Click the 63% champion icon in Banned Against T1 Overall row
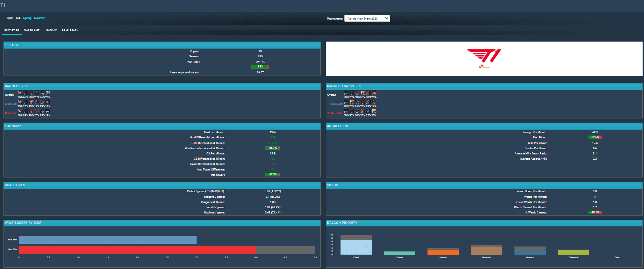This screenshot has height=269, width=644. (357, 93)
